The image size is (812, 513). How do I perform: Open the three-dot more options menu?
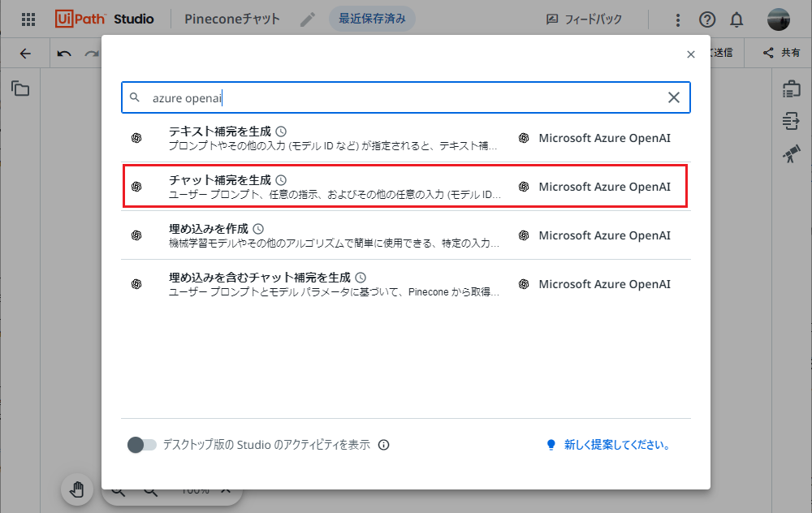point(677,19)
